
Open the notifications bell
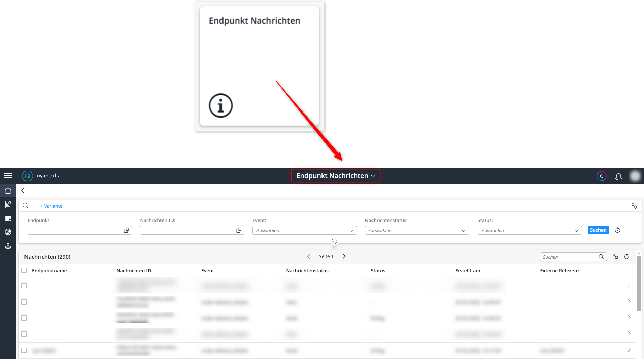coord(618,176)
